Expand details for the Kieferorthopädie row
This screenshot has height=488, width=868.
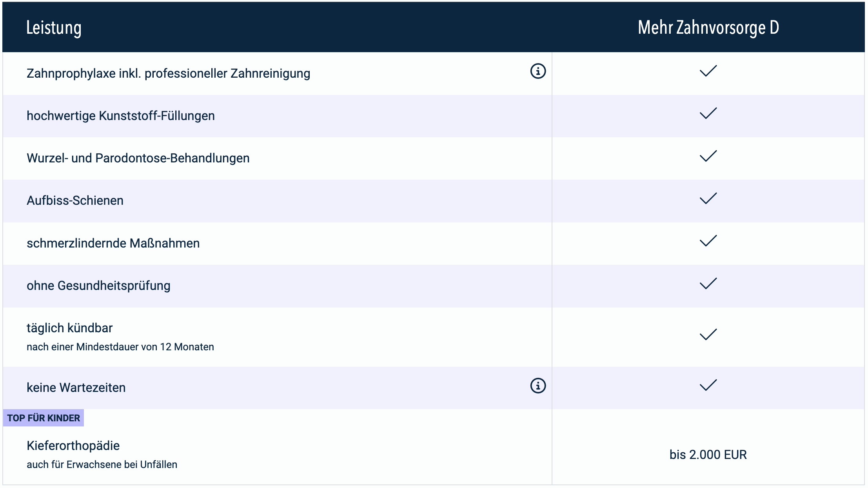[73, 445]
